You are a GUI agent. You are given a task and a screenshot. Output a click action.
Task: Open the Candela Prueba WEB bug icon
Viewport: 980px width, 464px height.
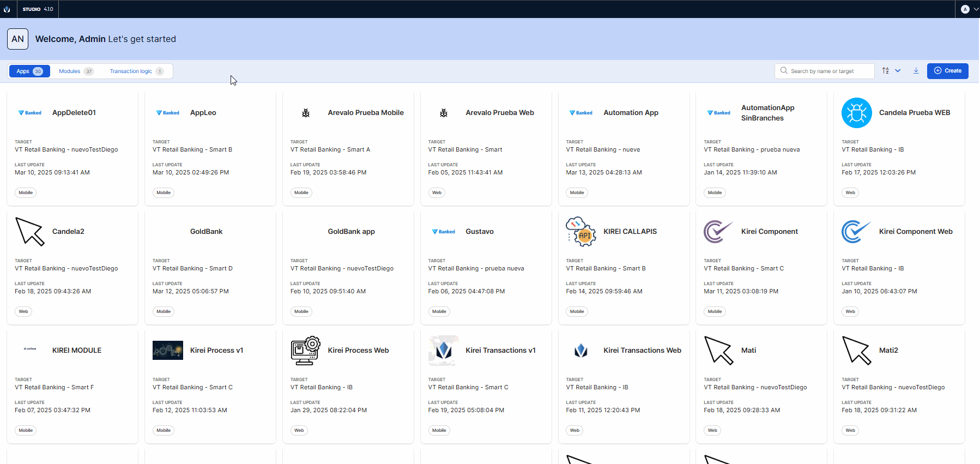coord(856,113)
